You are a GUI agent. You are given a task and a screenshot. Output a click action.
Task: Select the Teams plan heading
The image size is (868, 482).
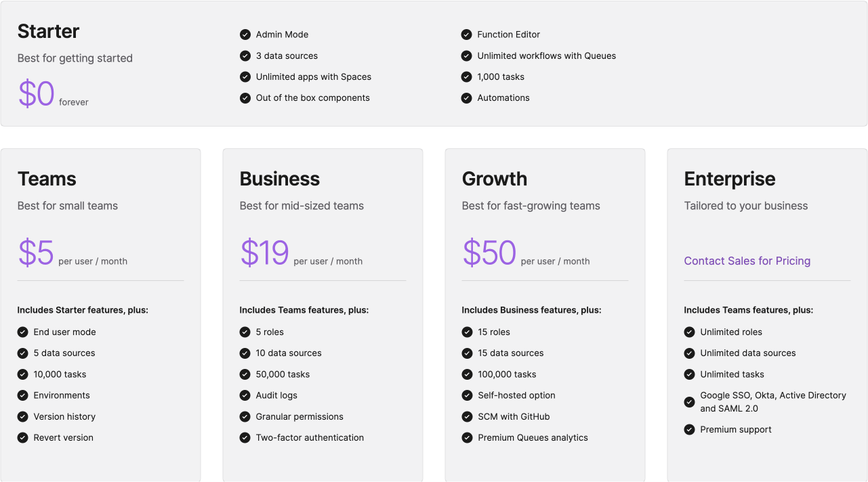pos(47,179)
